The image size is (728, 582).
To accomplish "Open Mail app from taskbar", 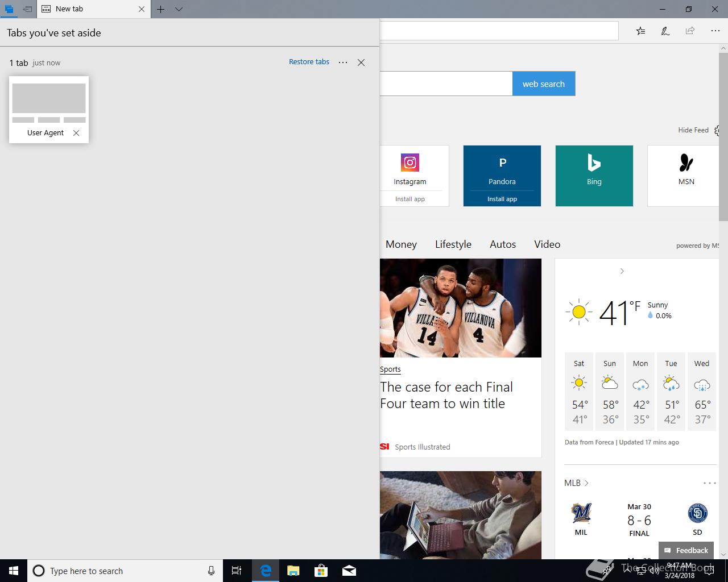I will 349,571.
